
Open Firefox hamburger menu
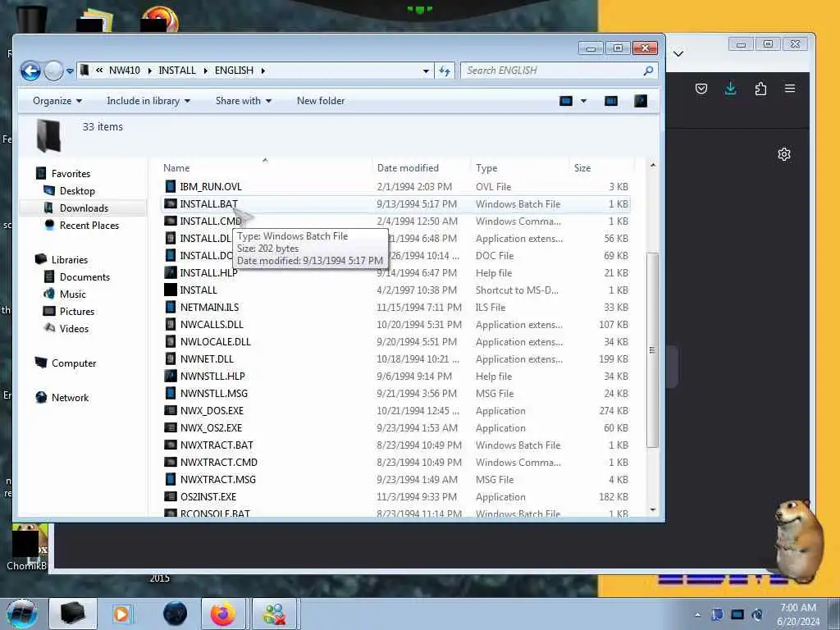[x=790, y=89]
